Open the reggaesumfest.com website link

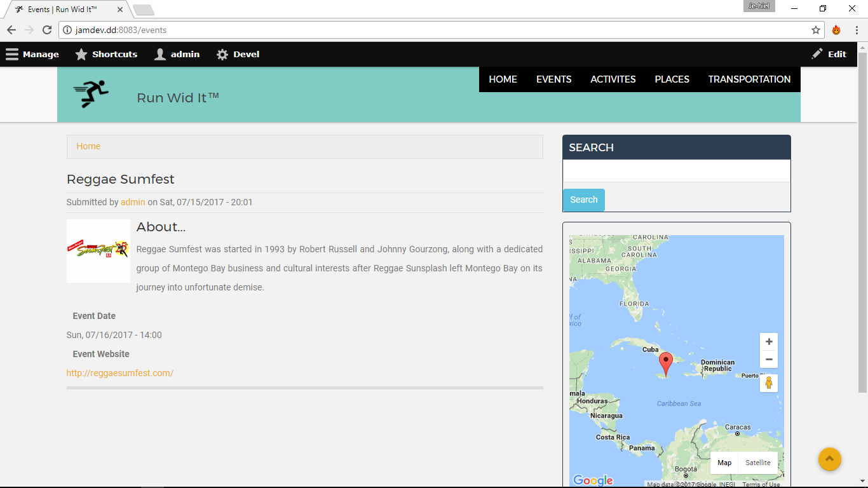tap(119, 373)
